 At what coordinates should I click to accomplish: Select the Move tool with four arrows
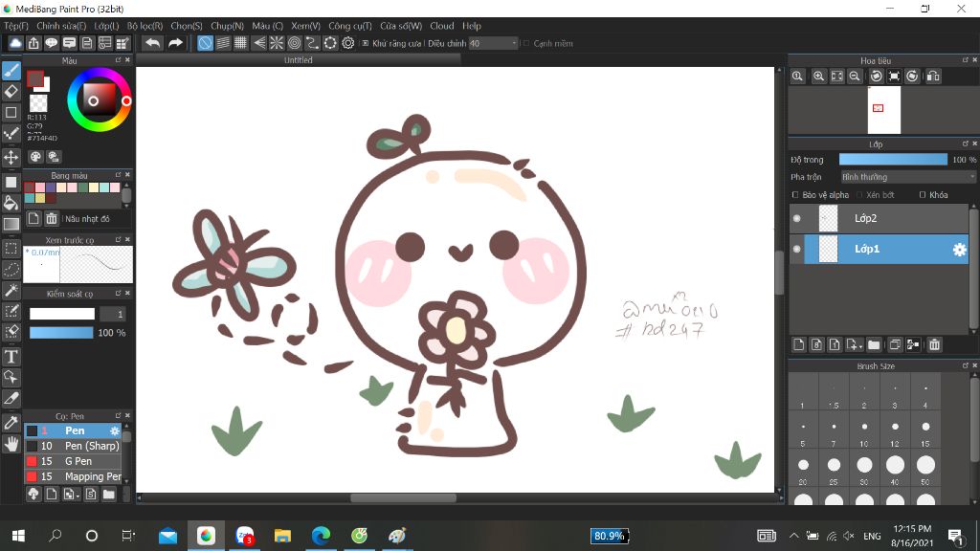pos(11,157)
